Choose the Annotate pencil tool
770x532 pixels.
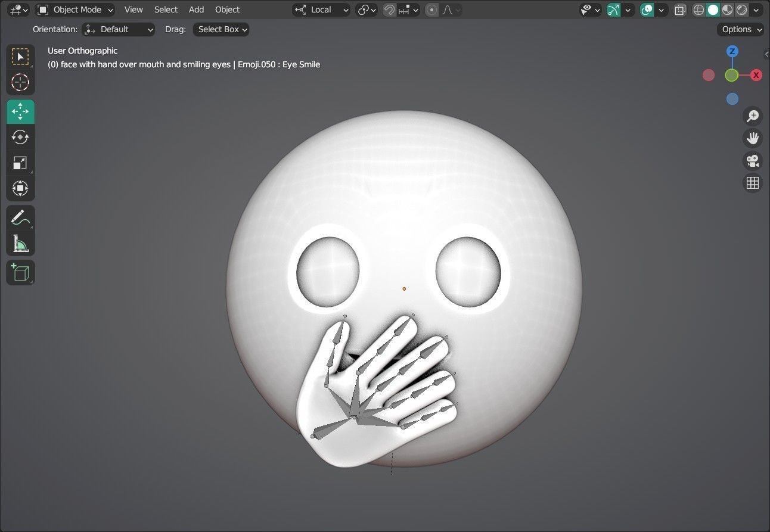[20, 218]
